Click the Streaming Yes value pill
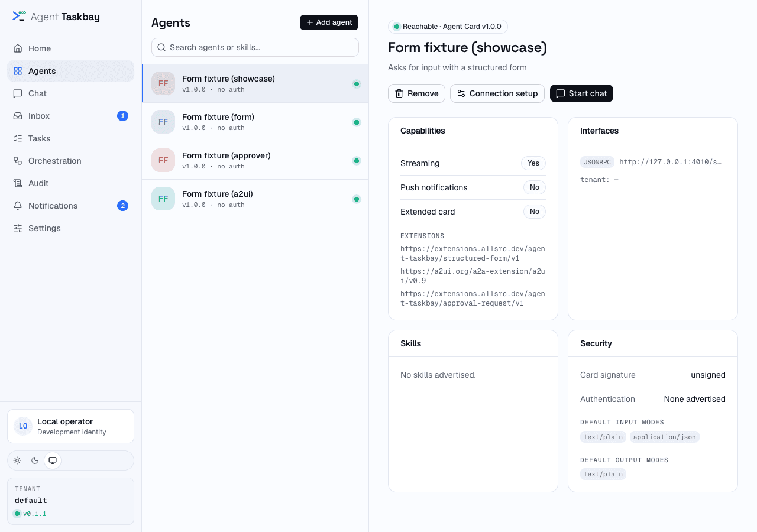 [533, 163]
